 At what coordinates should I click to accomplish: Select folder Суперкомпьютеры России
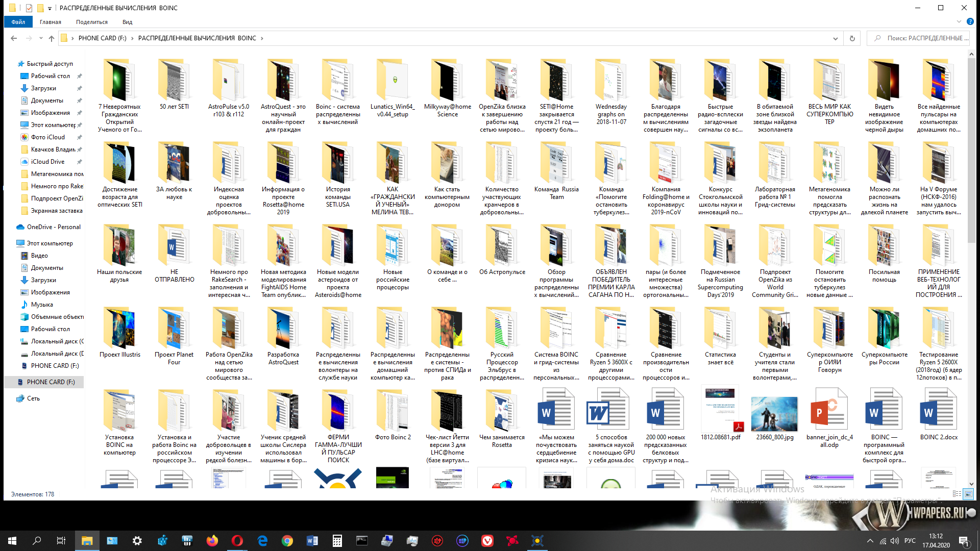click(x=884, y=336)
